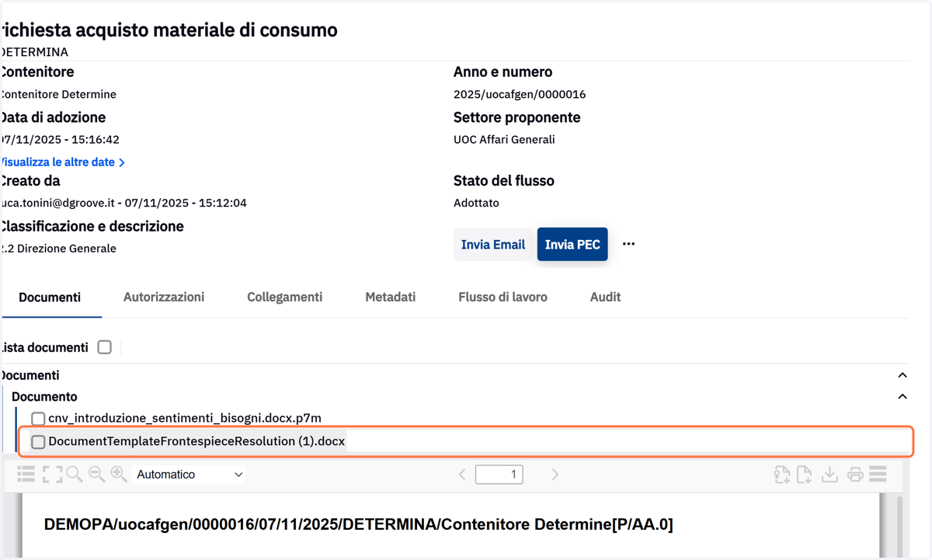
Task: Select file name DocumentTemplateFrontespieceResolution (1).docx
Action: tap(196, 441)
